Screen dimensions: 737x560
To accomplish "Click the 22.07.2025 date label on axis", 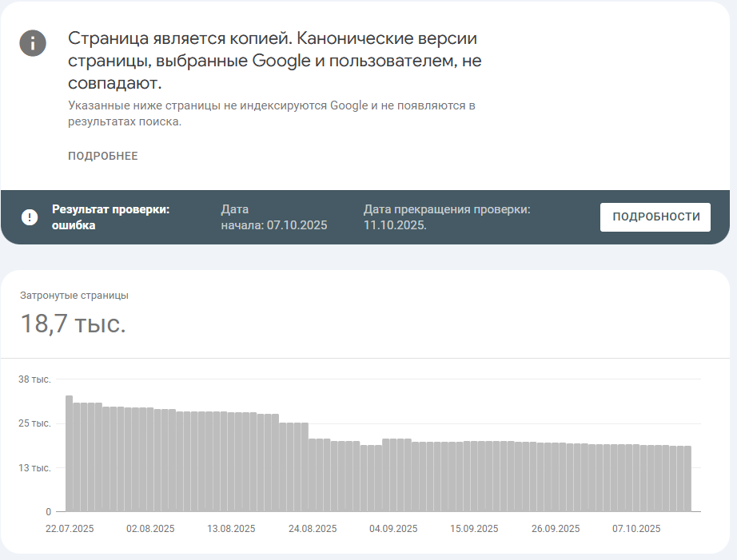I will [70, 529].
